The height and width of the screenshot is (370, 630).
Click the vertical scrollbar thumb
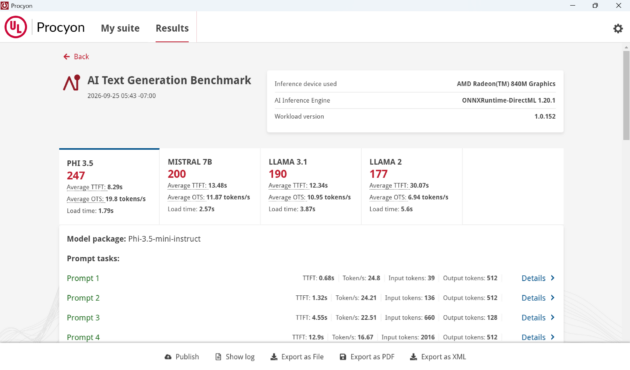click(626, 96)
